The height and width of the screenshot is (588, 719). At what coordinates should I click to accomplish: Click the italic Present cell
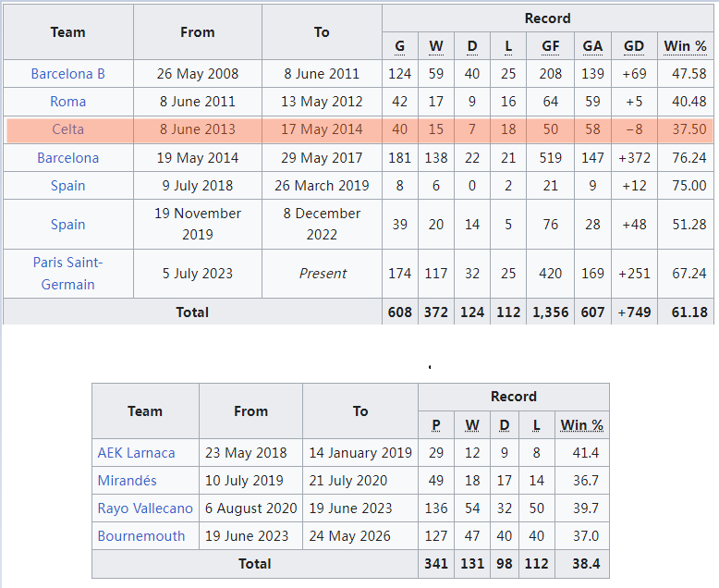coord(323,274)
